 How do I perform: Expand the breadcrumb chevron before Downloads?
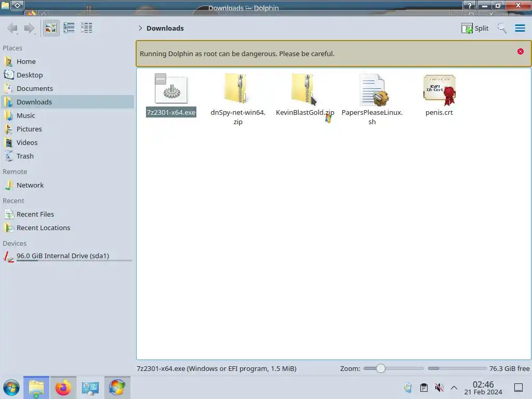coord(140,28)
